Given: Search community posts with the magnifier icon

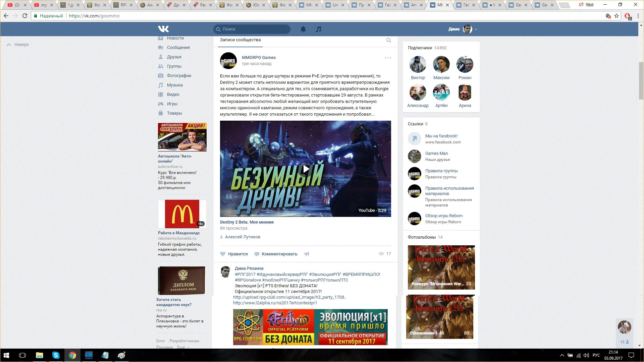Looking at the screenshot, I should coord(389,40).
